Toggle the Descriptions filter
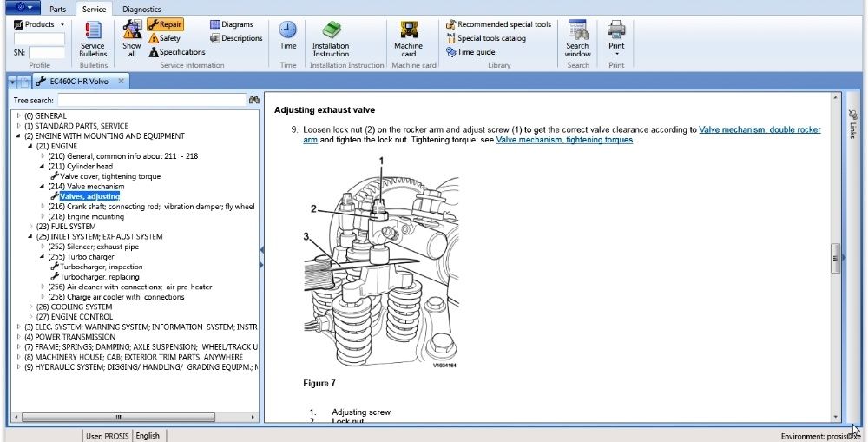 point(236,38)
